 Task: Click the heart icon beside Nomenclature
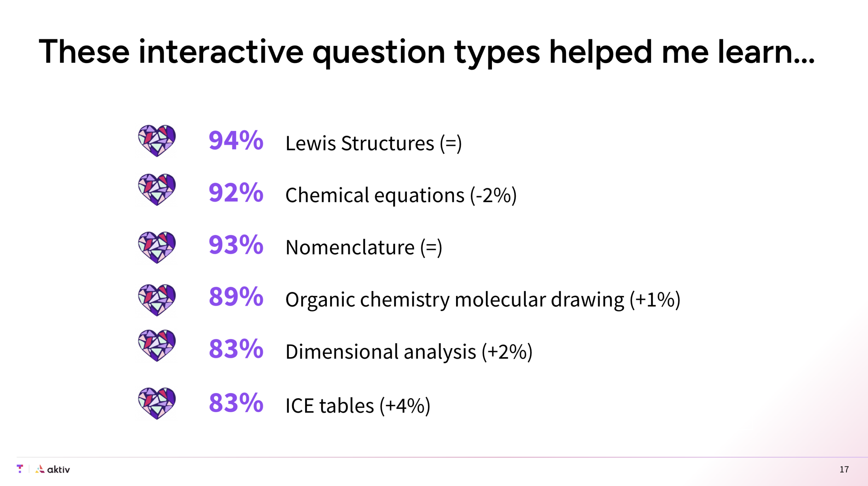click(x=157, y=247)
